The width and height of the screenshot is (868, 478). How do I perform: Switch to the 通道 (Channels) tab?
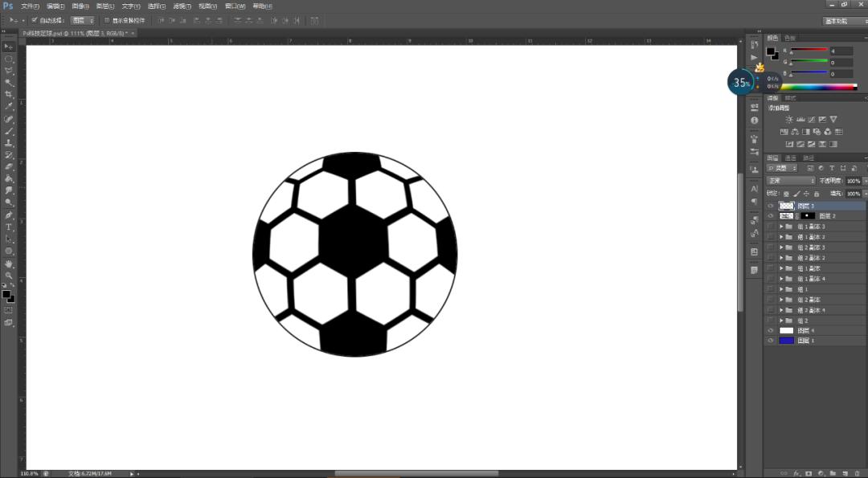tap(791, 158)
